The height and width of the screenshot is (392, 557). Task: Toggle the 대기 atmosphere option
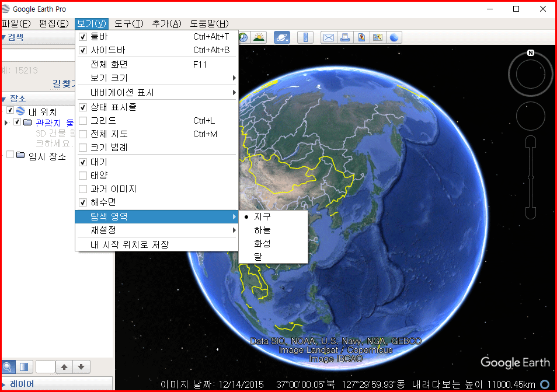83,162
